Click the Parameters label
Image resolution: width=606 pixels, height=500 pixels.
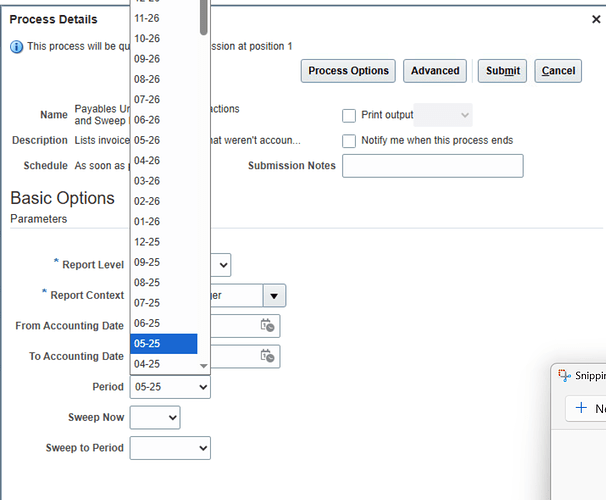pos(39,219)
